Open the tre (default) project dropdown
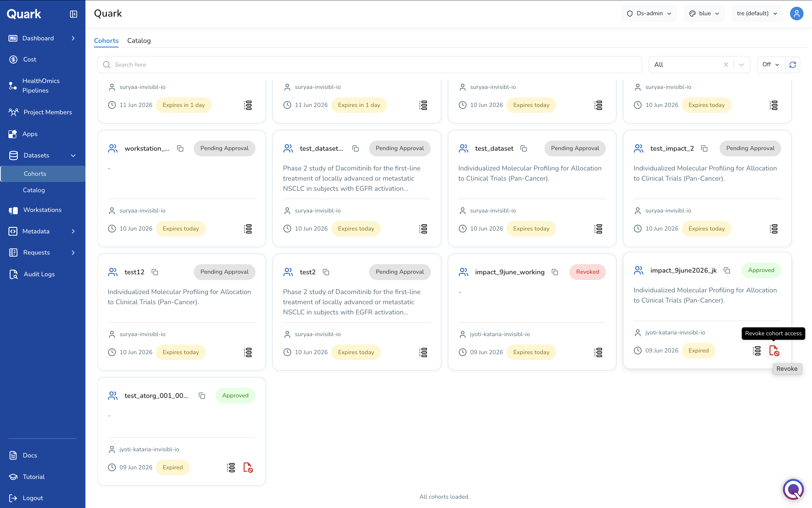 (x=757, y=14)
